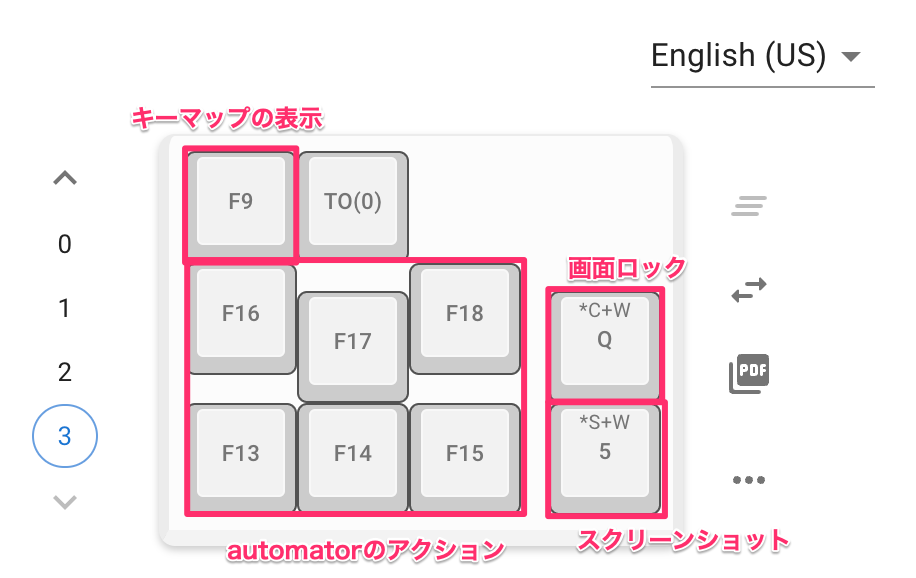Screen dimensions: 916x578
Task: Select the F18 key
Action: [465, 319]
